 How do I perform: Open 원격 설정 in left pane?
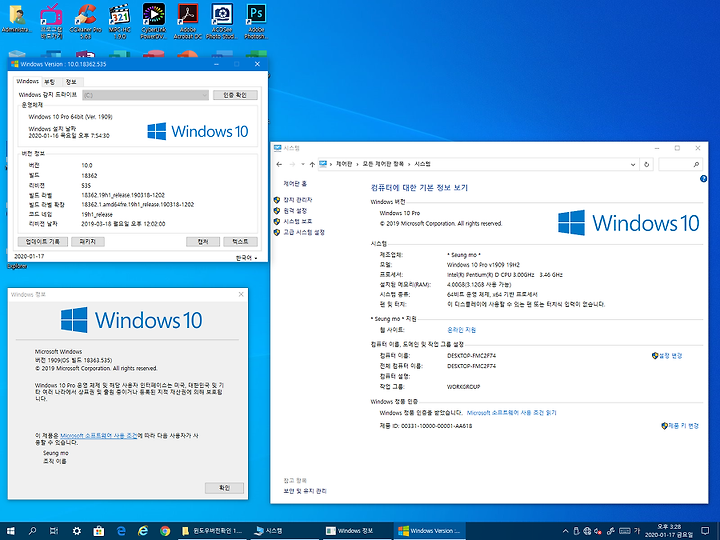[x=295, y=211]
